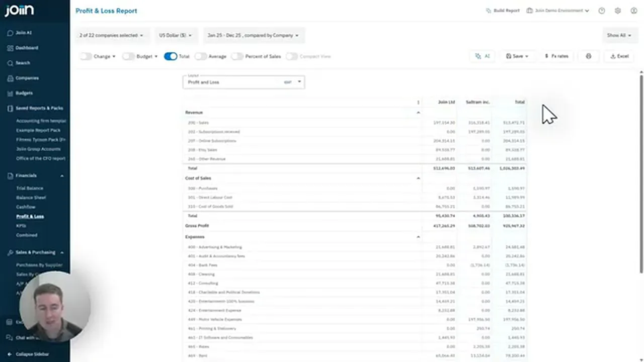The height and width of the screenshot is (362, 644).
Task: Open the Trial Balance report
Action: [30, 188]
